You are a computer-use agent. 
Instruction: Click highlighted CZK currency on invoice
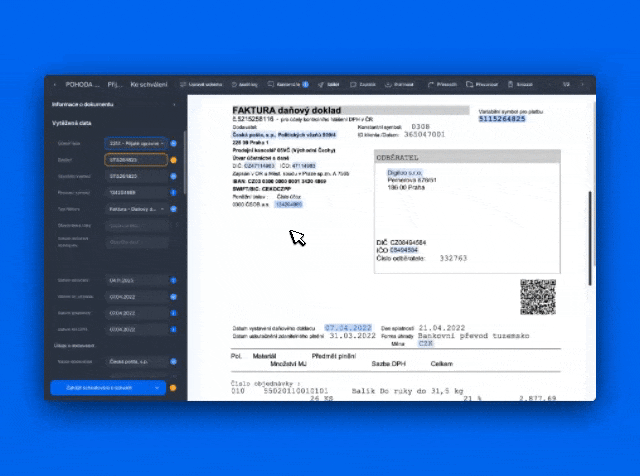[426, 344]
